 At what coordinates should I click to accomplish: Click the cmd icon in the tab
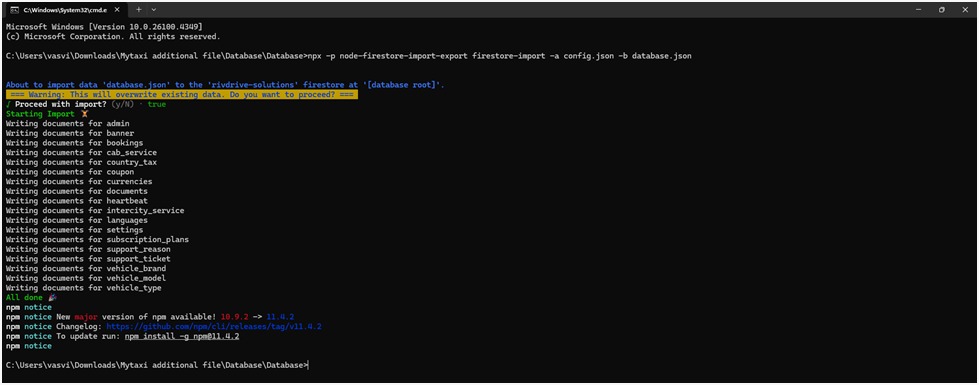tap(14, 10)
